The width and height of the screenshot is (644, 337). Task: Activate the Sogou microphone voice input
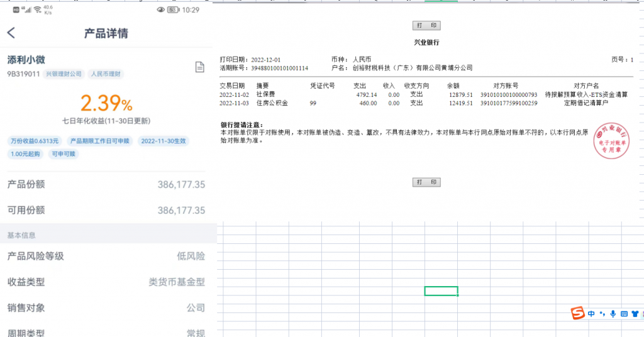click(613, 314)
